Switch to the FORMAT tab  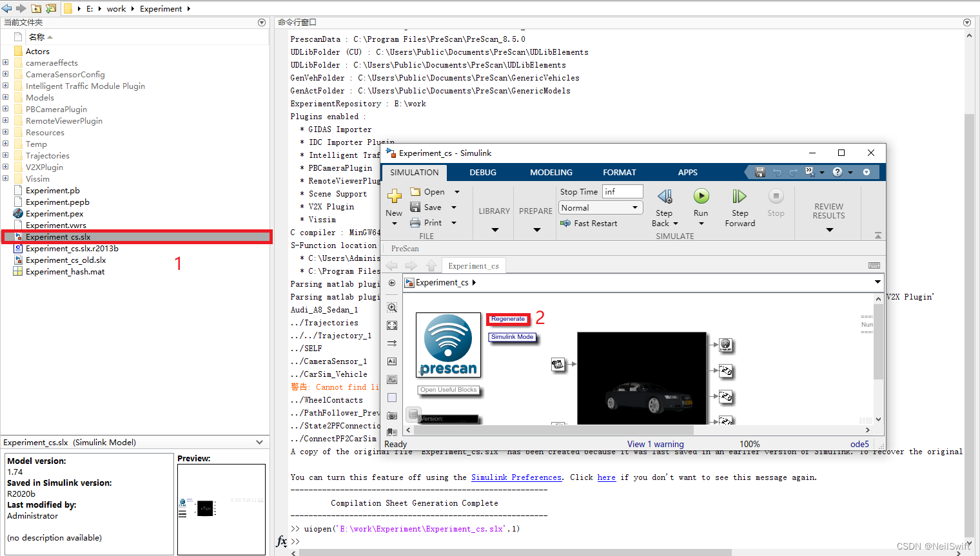[620, 173]
